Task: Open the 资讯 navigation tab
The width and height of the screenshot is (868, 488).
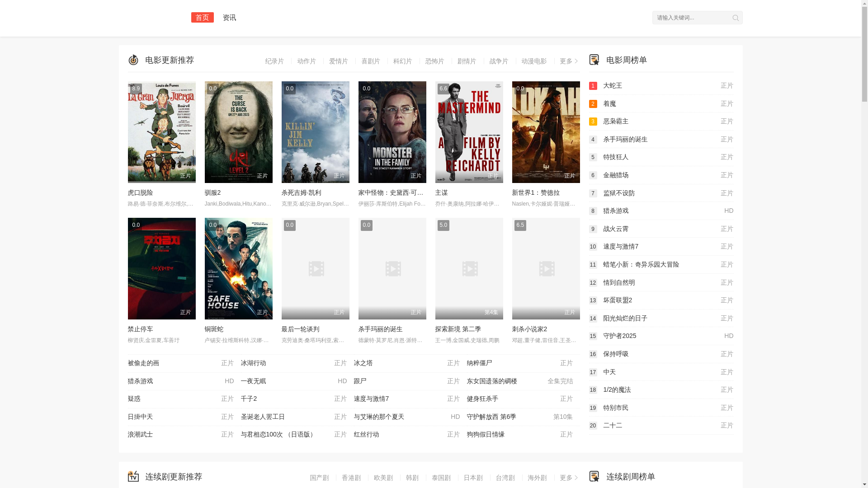Action: pos(229,17)
